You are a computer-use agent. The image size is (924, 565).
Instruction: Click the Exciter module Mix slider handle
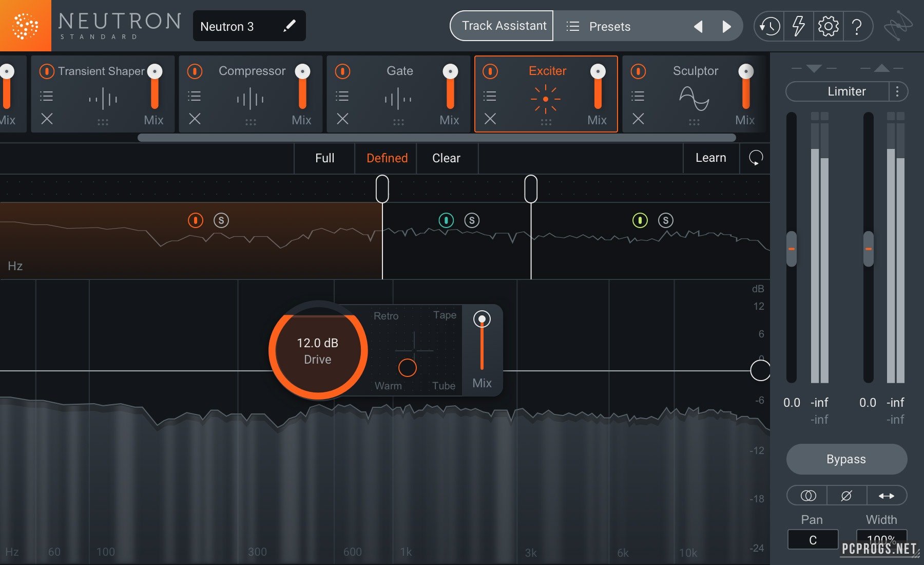click(598, 71)
